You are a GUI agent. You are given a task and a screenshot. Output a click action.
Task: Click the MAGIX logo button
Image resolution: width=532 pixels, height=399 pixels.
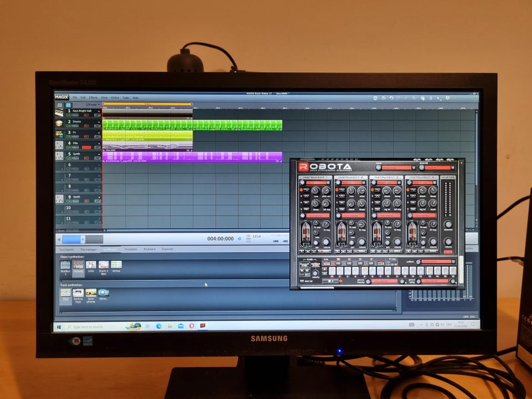tap(62, 97)
